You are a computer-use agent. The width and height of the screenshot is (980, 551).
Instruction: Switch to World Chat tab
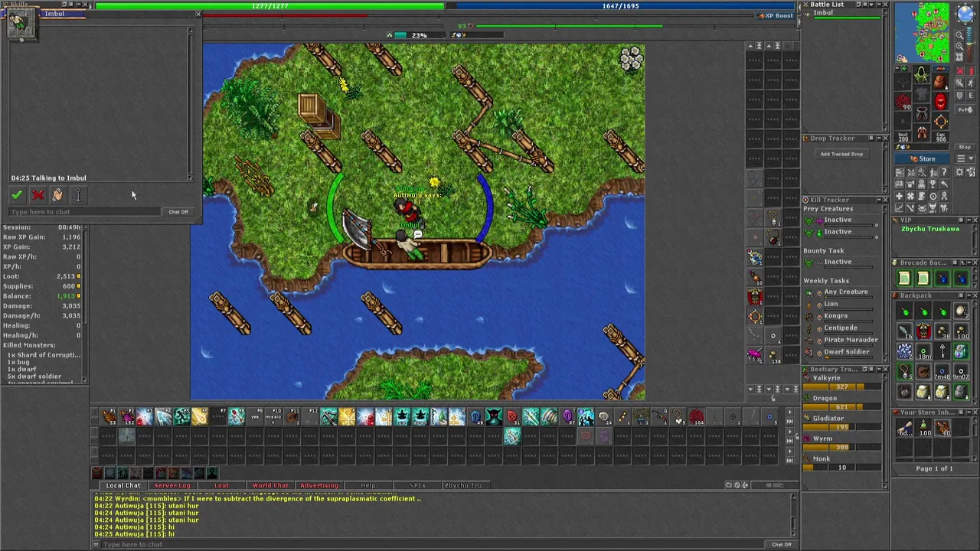click(270, 485)
